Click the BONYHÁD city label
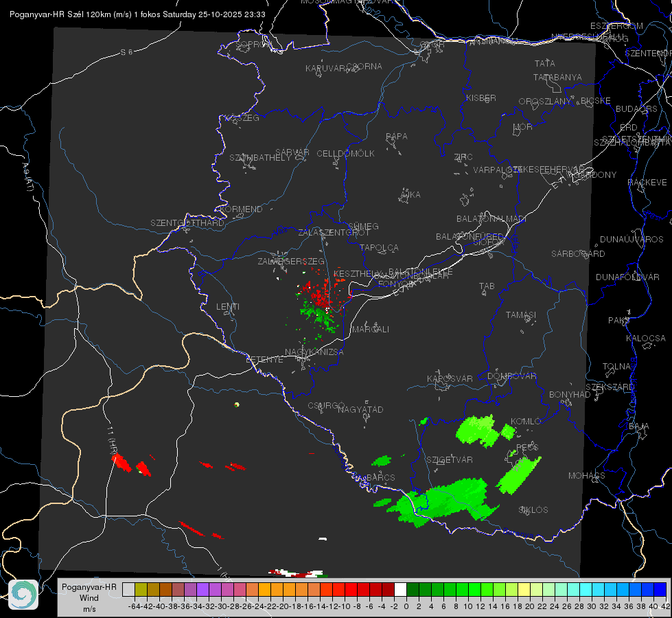The image size is (672, 618). coord(570,395)
